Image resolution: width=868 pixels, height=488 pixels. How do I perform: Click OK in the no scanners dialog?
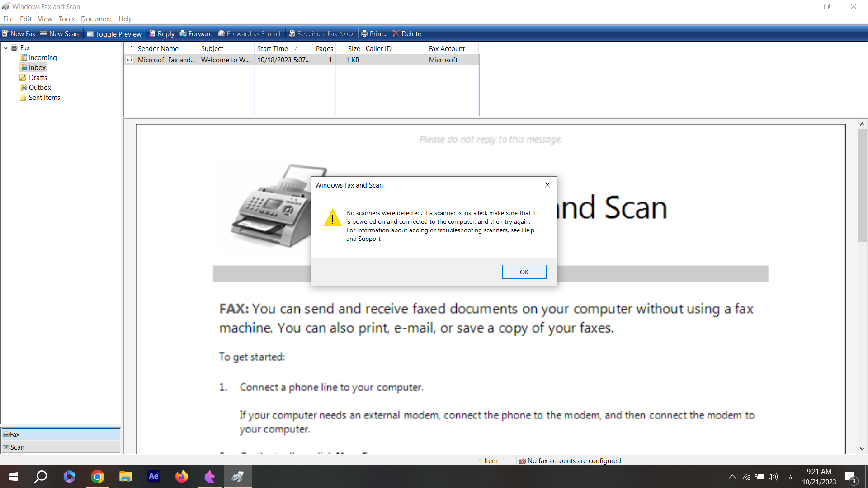pyautogui.click(x=524, y=272)
